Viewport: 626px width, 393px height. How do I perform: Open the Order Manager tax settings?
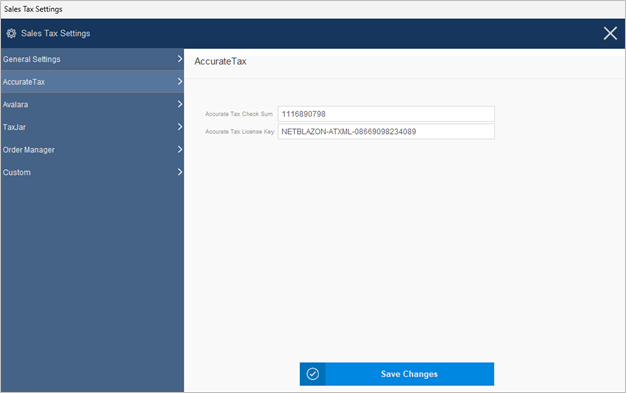click(x=92, y=150)
